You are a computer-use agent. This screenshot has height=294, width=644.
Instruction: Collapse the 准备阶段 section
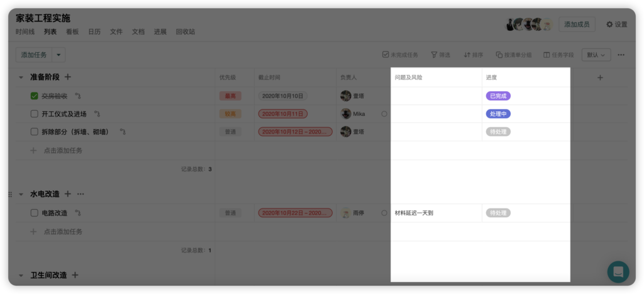point(21,77)
